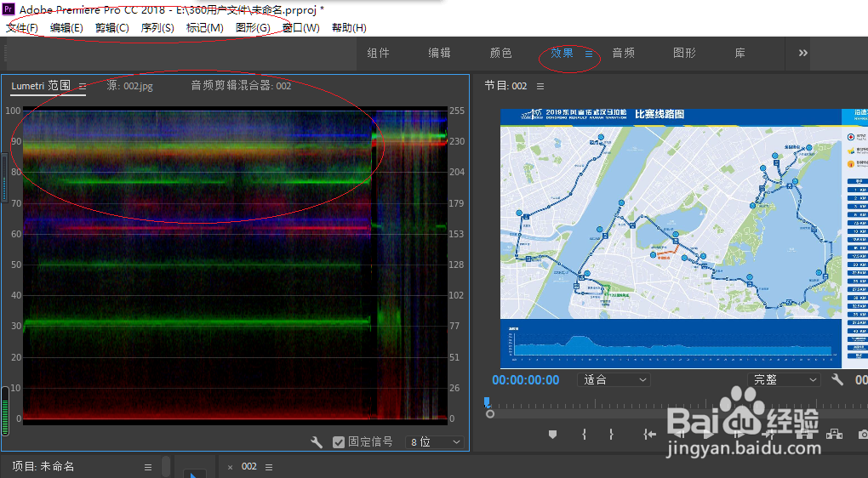Close the 002 timeline tab
868x478 pixels.
(231, 468)
